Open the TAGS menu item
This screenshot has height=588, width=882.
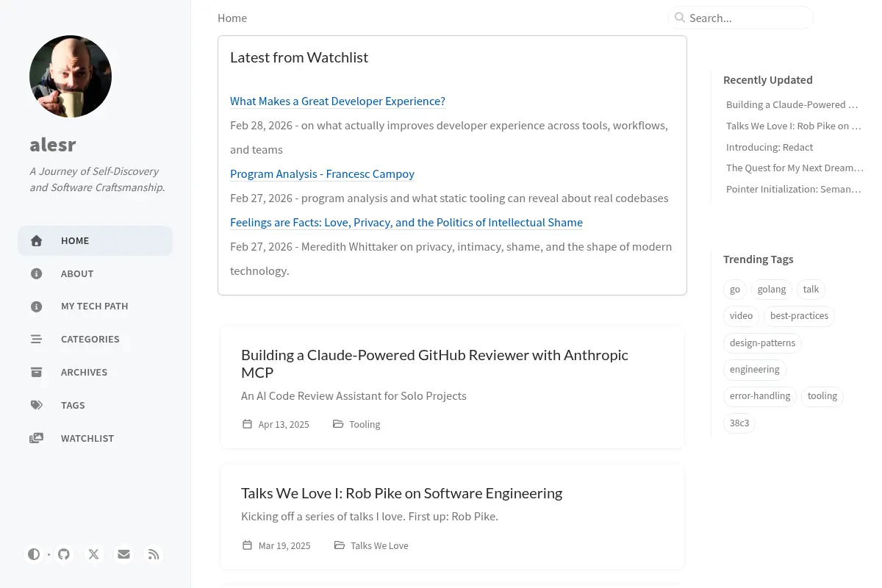pyautogui.click(x=96, y=406)
